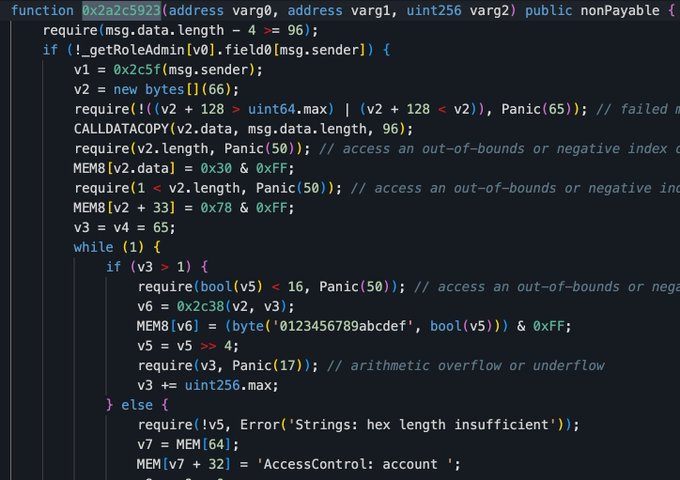Image resolution: width=680 pixels, height=480 pixels.
Task: Click the 'nonPayable' modifier in function signature
Action: click(620, 10)
